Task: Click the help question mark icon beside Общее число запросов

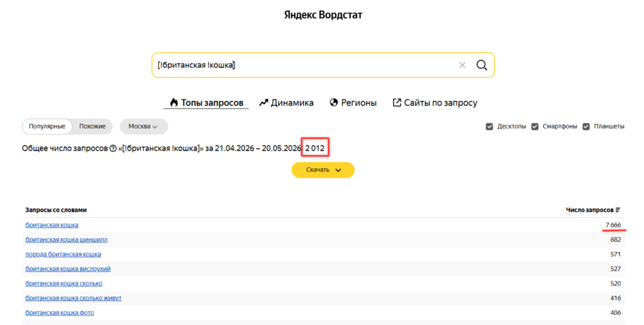Action: [x=113, y=149]
